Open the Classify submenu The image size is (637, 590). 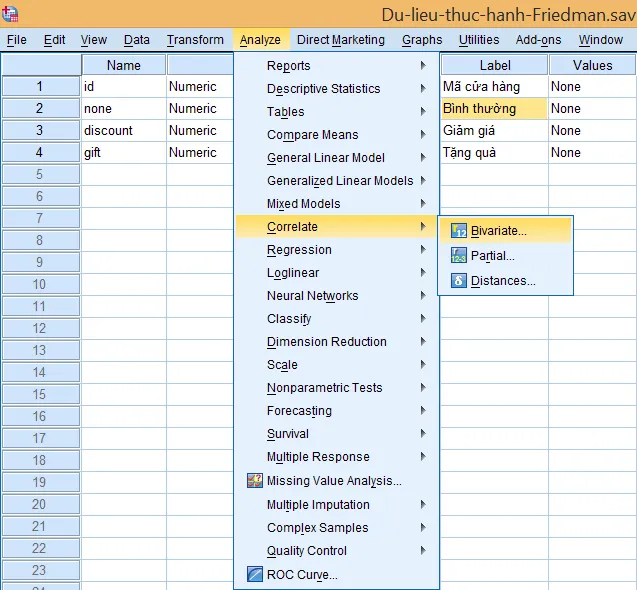[x=337, y=319]
